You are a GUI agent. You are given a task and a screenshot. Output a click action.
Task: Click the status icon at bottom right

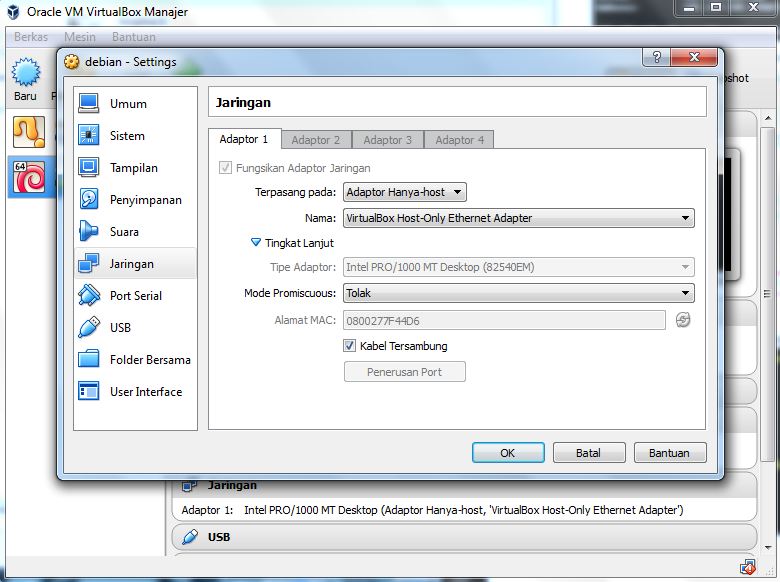coord(748,567)
